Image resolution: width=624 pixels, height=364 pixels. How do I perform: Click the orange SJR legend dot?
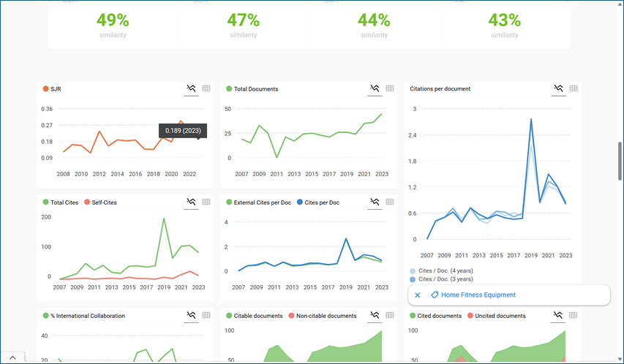tap(45, 89)
